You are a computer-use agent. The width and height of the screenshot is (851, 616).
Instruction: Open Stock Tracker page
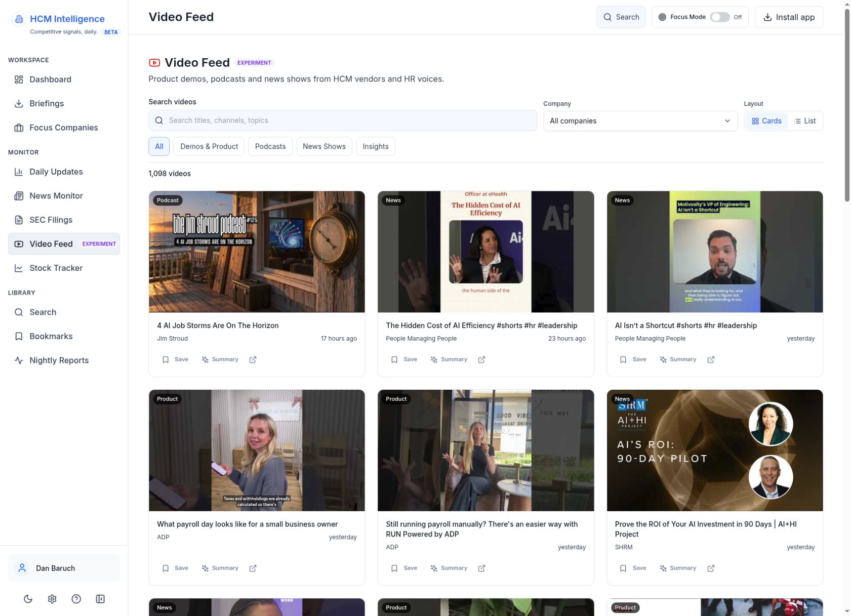point(64,268)
